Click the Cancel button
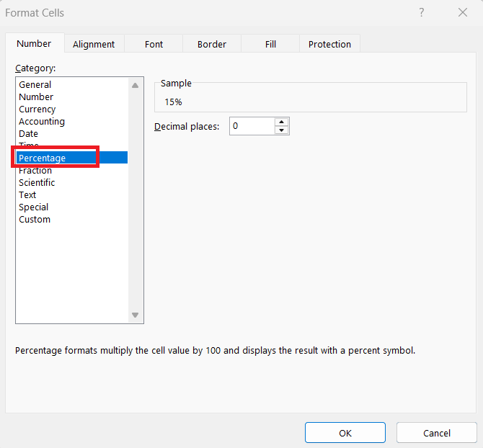This screenshot has width=483, height=448. tap(436, 433)
